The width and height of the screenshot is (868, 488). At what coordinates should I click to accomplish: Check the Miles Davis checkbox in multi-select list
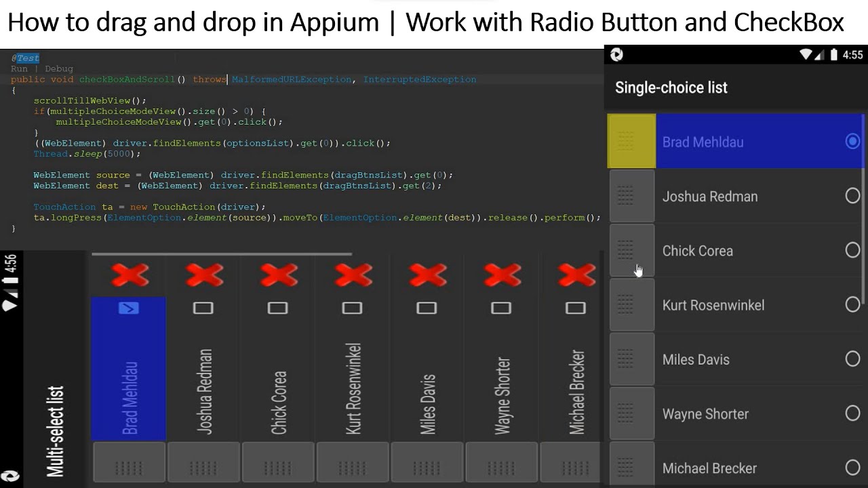coord(427,308)
